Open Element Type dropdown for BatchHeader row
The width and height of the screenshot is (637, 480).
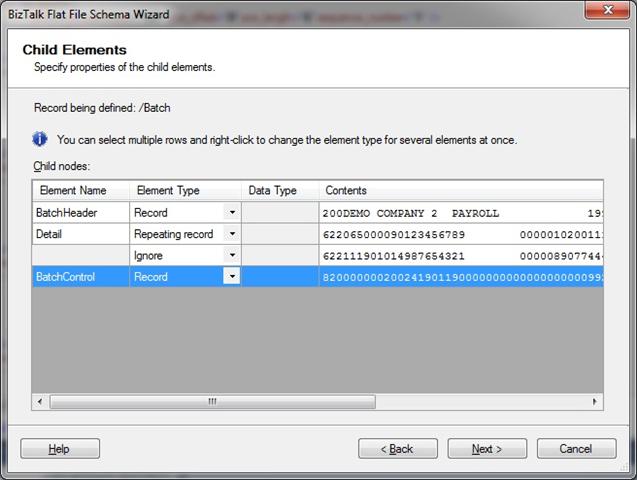232,212
